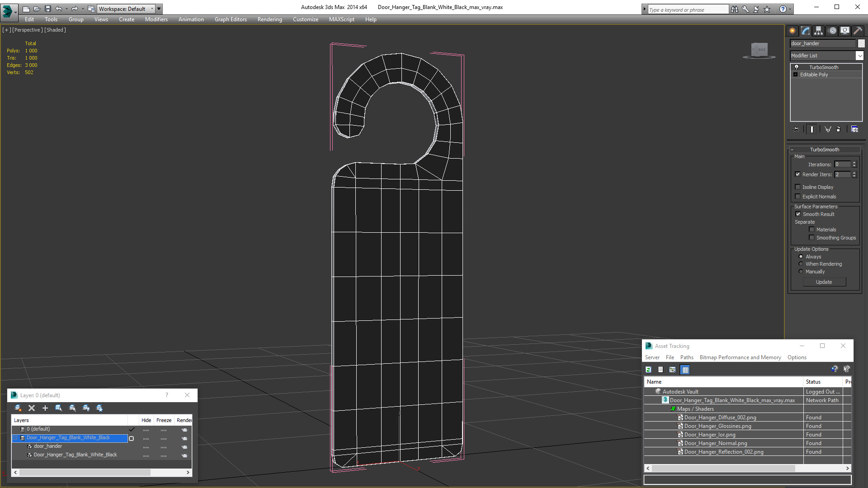This screenshot has width=868, height=488.
Task: Open the Paths menu in Asset Tracking
Action: [687, 357]
